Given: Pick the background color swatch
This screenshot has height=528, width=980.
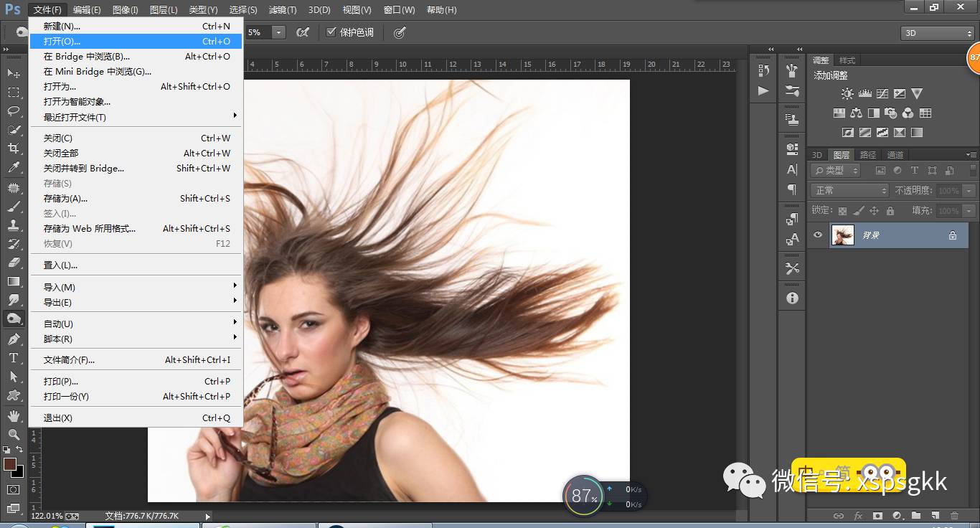Looking at the screenshot, I should pos(19,472).
